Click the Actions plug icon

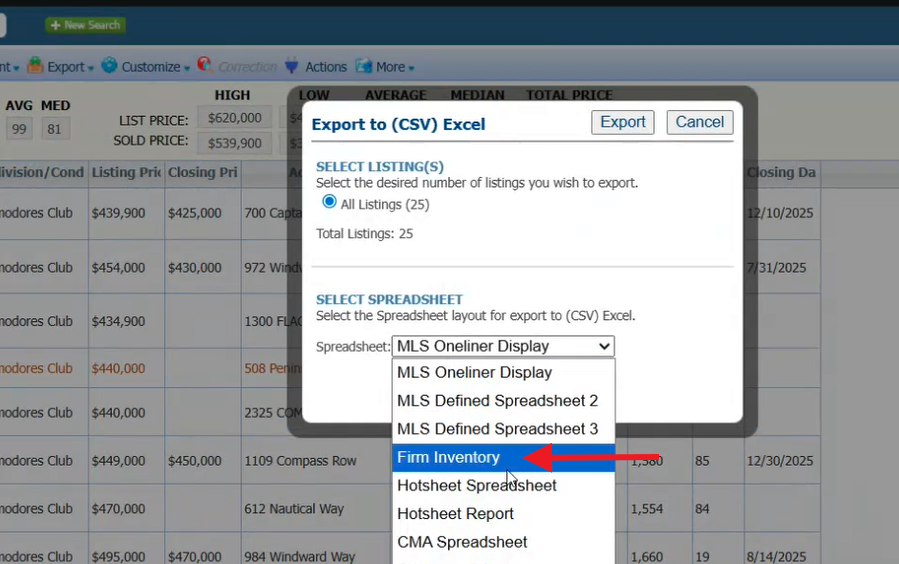pyautogui.click(x=291, y=67)
